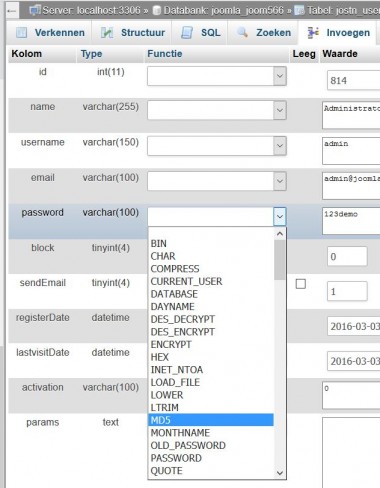Screen dimensions: 380x488
Task: Click the block value field showing 0
Action: point(347,256)
